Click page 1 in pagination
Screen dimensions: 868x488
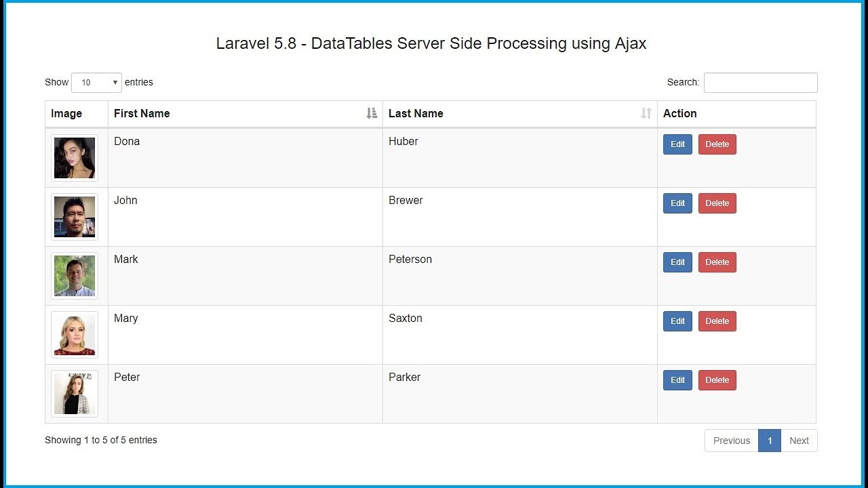pyautogui.click(x=769, y=441)
